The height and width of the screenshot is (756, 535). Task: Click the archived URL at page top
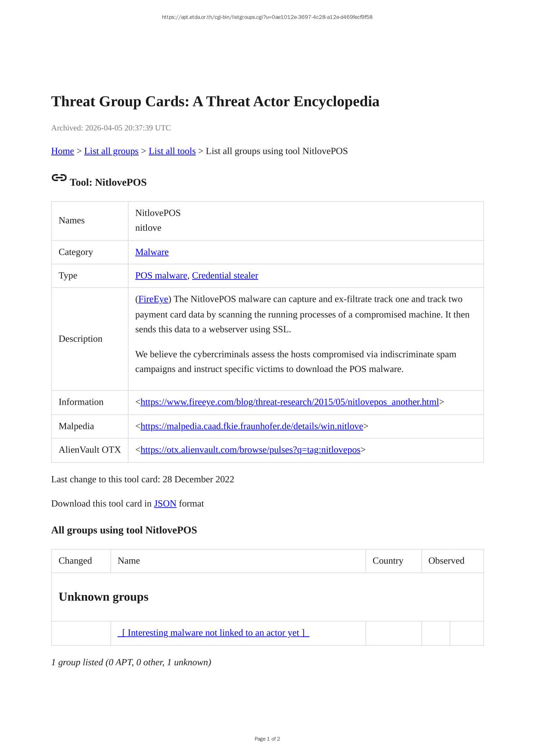click(x=267, y=17)
